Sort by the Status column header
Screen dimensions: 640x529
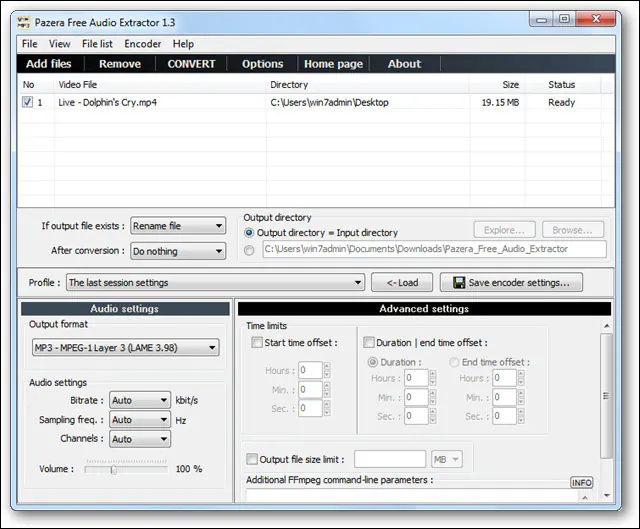coord(562,85)
